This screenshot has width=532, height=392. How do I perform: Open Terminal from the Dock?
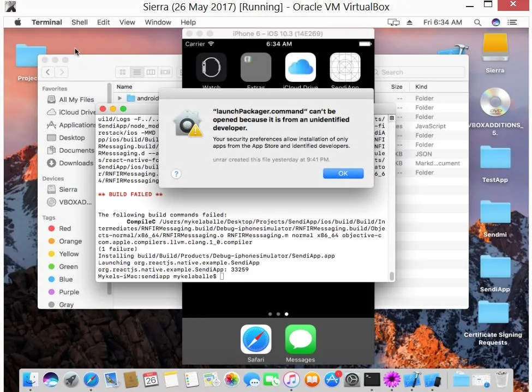(x=372, y=379)
